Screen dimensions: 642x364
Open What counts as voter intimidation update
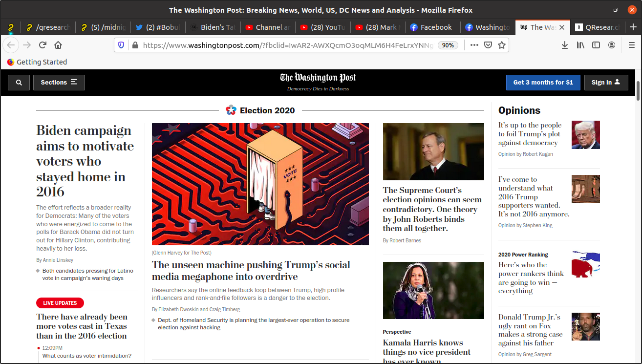87,356
